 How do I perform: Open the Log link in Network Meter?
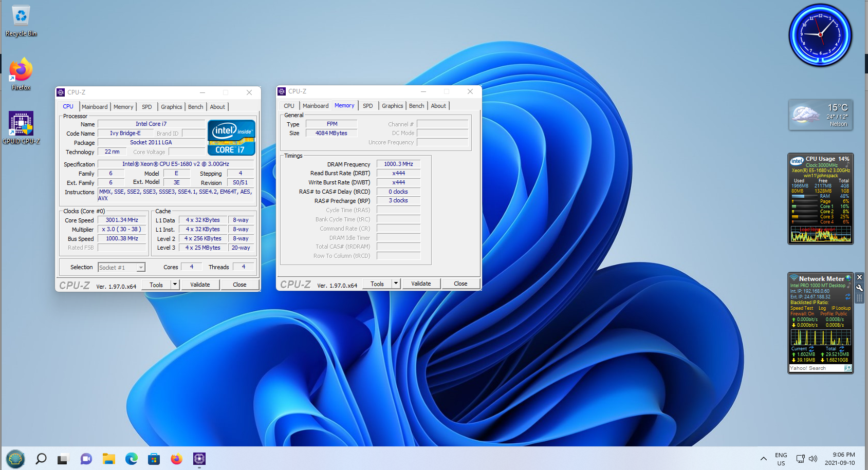click(822, 308)
